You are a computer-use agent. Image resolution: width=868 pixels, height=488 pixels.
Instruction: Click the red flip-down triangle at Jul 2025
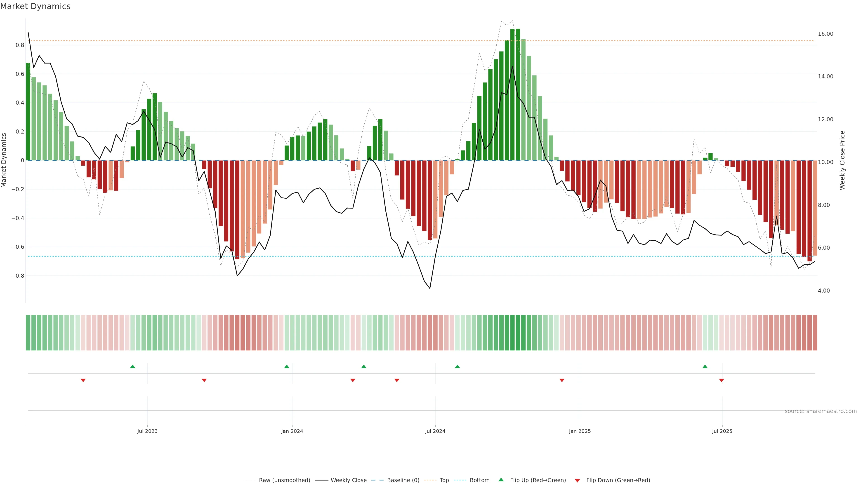click(722, 380)
